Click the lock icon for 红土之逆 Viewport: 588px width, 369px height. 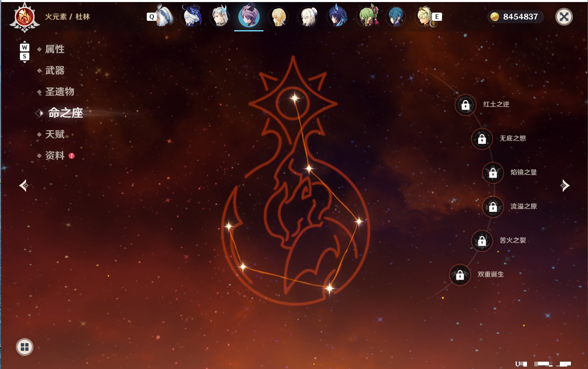465,105
